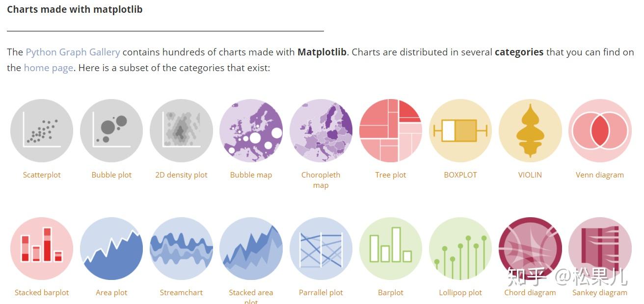
Task: Open the Scatterplot chart icon
Action: [42, 131]
